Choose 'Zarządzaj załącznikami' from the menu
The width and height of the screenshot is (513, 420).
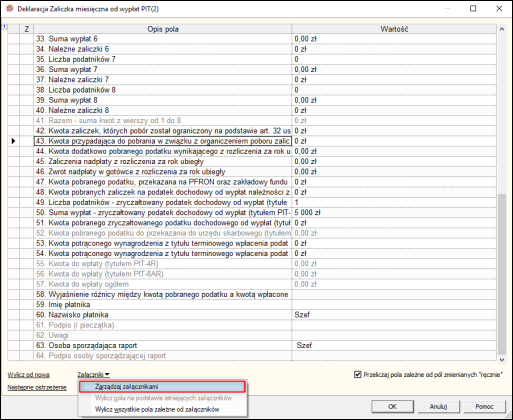pyautogui.click(x=162, y=387)
